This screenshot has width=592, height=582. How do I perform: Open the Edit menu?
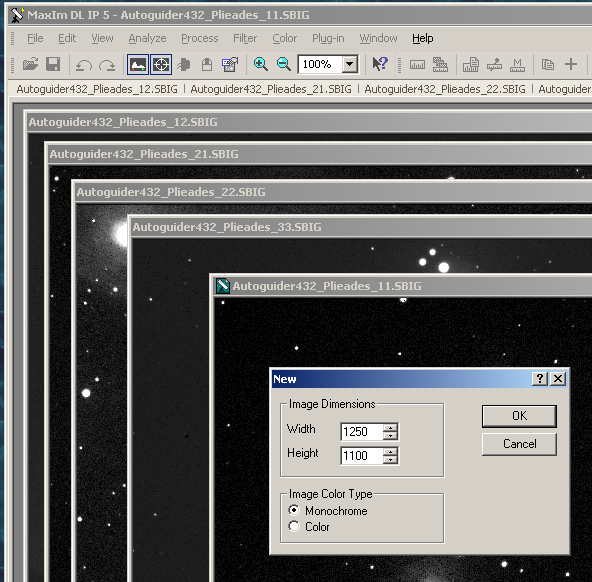coord(67,38)
